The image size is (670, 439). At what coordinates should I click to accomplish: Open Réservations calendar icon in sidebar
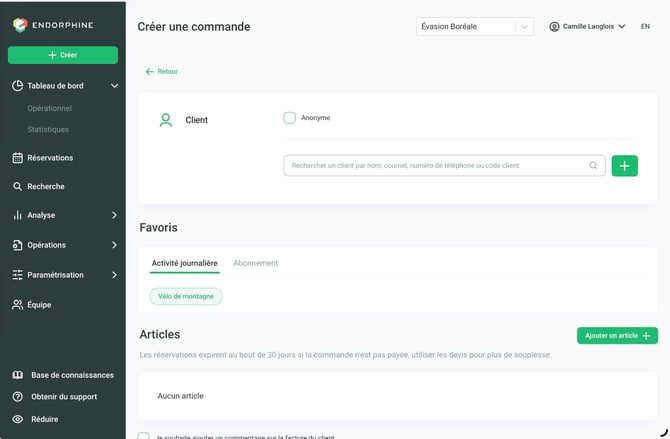pyautogui.click(x=18, y=158)
